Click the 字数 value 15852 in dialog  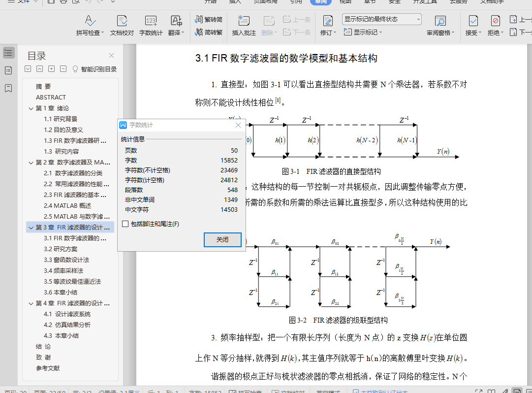pos(229,160)
